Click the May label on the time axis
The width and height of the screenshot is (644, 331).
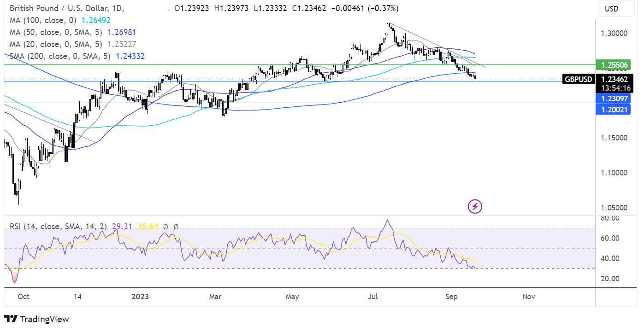[293, 297]
